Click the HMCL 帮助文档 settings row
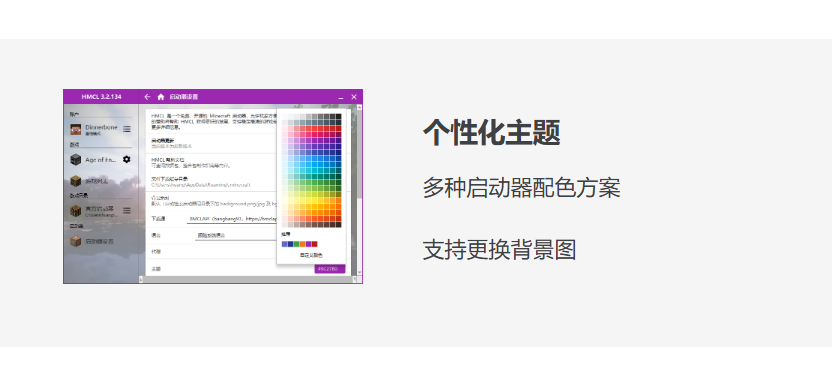Image resolution: width=832 pixels, height=366 pixels. [211, 163]
